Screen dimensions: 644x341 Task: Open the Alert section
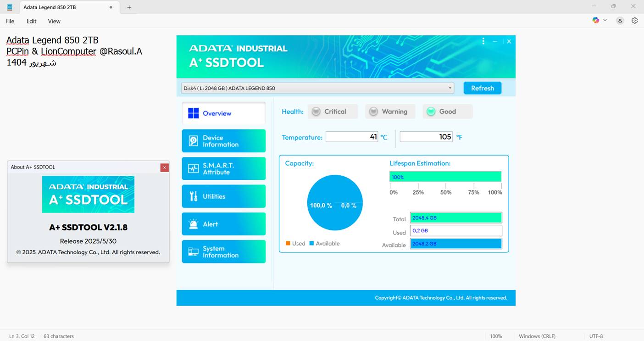click(x=223, y=224)
